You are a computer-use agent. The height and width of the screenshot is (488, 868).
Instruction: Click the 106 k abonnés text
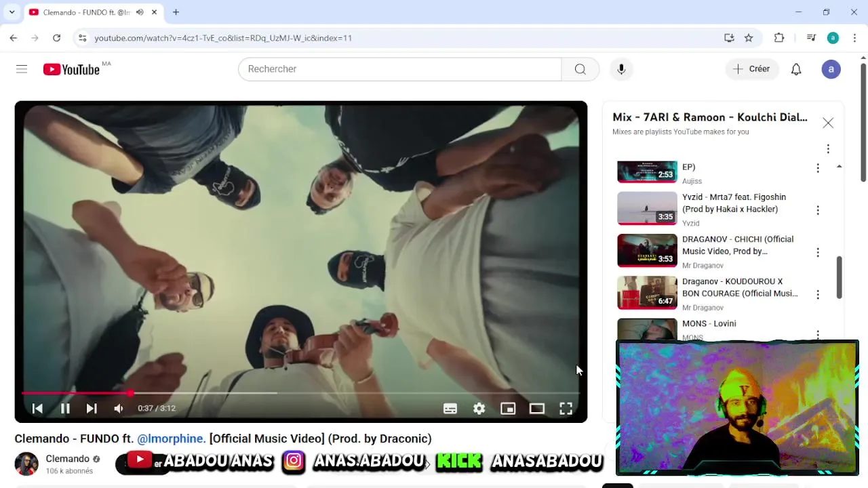tap(69, 471)
